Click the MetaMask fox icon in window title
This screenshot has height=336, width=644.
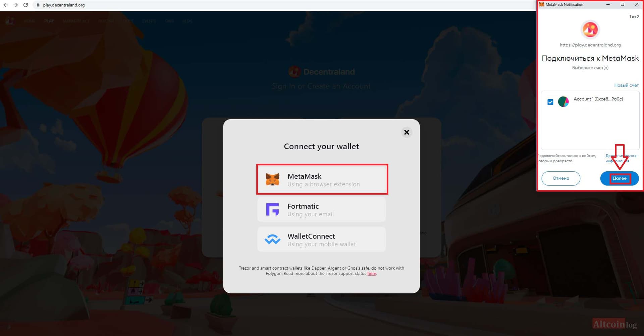pyautogui.click(x=541, y=4)
